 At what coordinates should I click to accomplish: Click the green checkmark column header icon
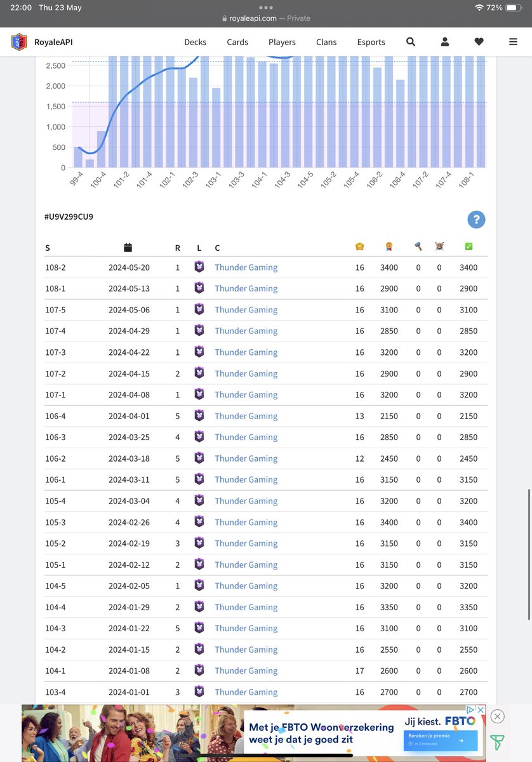coord(469,247)
